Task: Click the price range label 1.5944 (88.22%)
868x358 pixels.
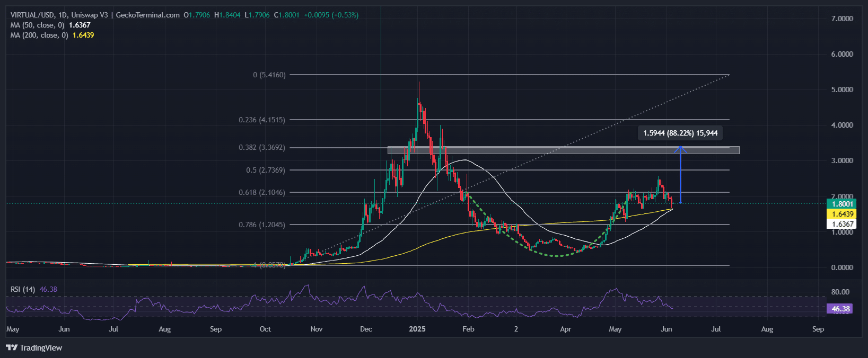Action: coord(680,133)
